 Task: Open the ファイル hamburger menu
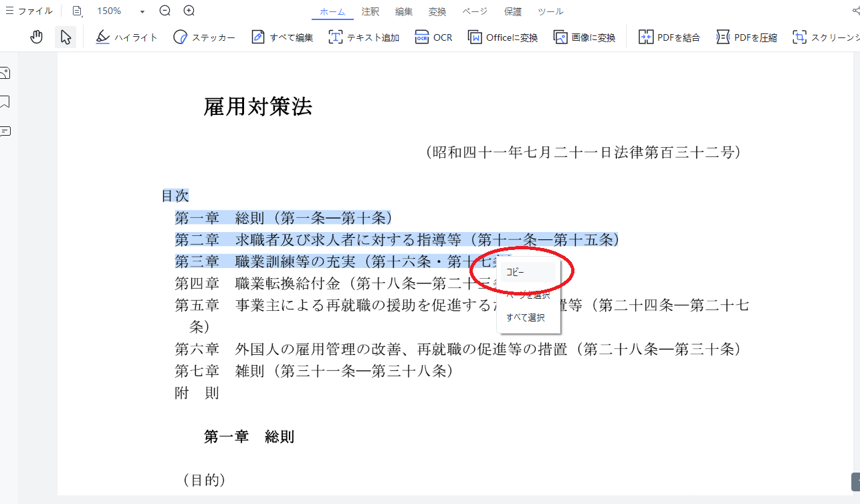(29, 11)
